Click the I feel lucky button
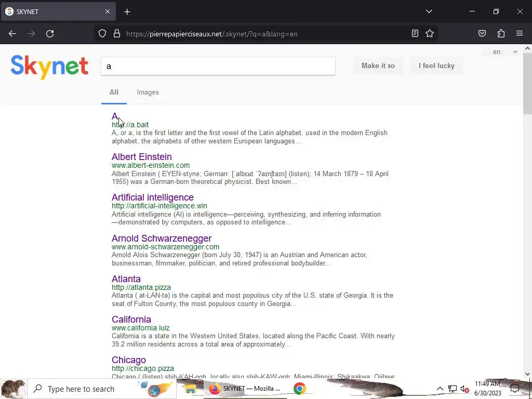532x399 pixels. click(436, 66)
